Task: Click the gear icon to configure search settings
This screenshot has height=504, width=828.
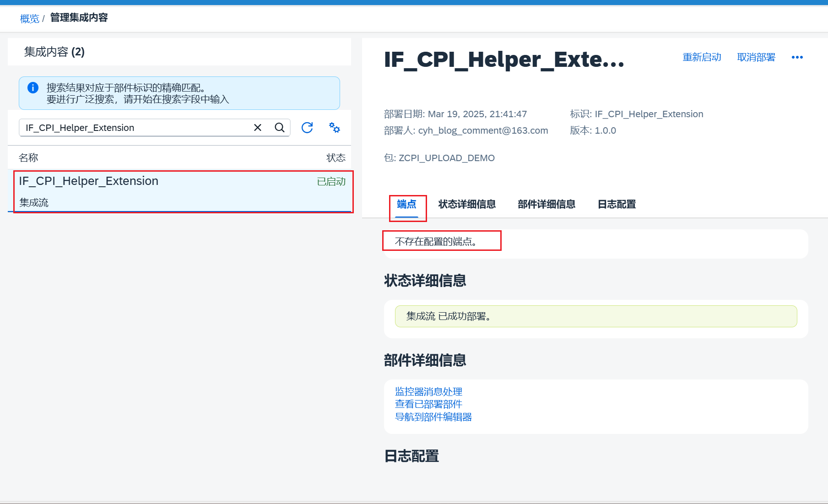Action: click(x=335, y=128)
